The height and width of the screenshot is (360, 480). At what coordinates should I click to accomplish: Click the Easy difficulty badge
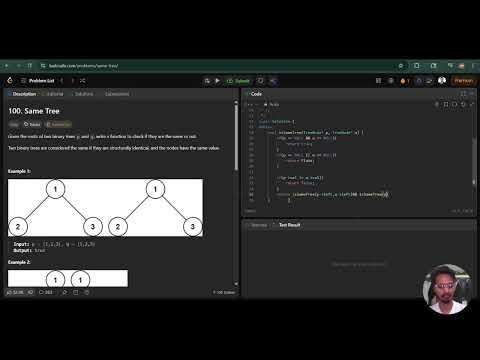tap(14, 124)
